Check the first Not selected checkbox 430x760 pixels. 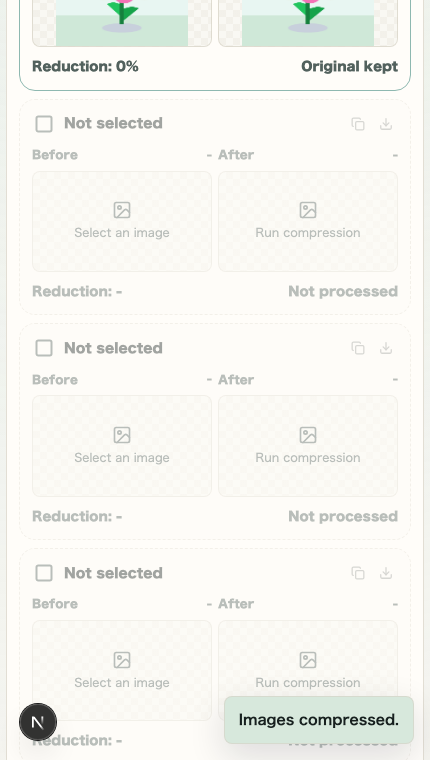44,124
